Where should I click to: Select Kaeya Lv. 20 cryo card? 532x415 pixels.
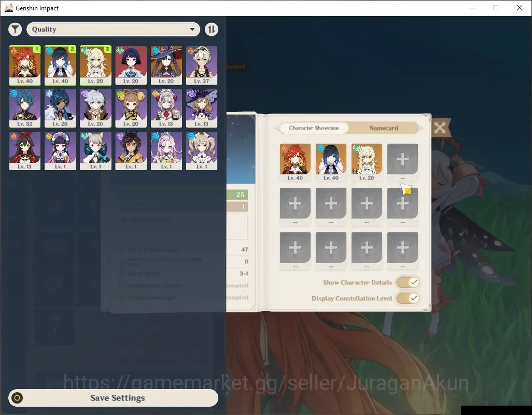(60, 108)
